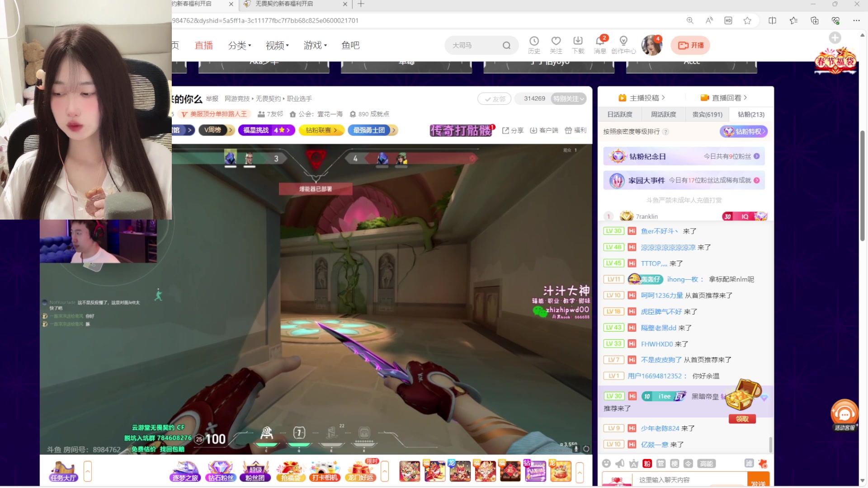Open the emoji picker in chat

tap(607, 464)
